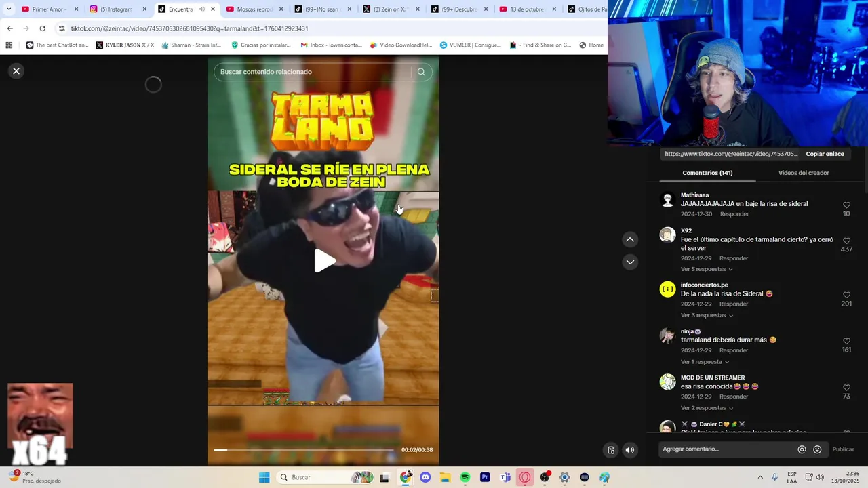Go back in browser history
This screenshot has height=488, width=868.
(x=9, y=28)
